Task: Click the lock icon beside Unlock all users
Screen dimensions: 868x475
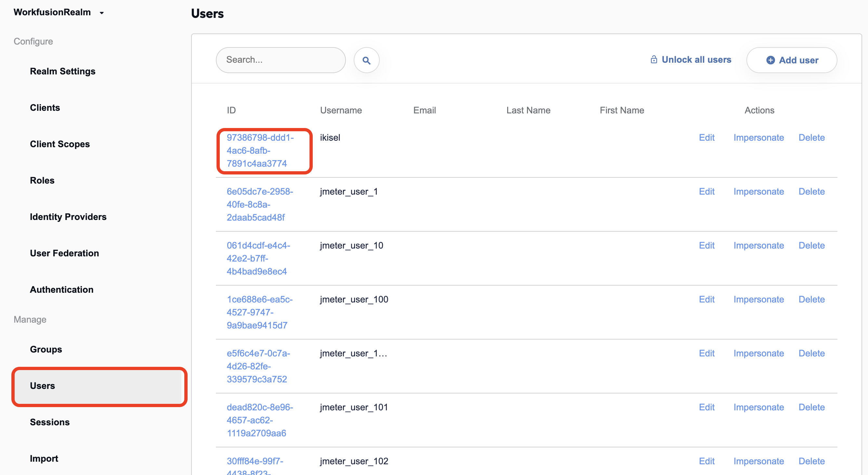Action: coord(654,59)
